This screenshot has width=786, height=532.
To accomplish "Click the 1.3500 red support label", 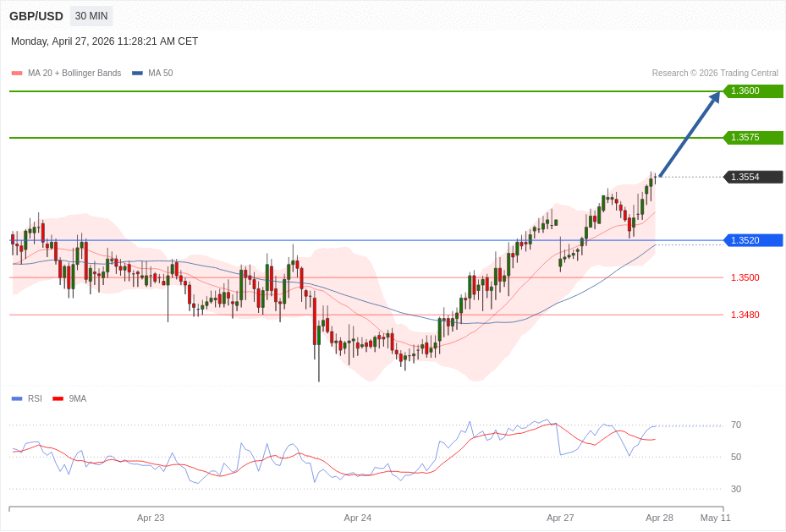I will (x=745, y=277).
